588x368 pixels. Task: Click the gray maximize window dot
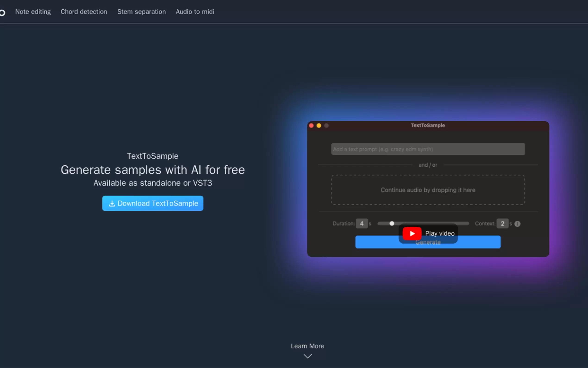[x=326, y=126]
